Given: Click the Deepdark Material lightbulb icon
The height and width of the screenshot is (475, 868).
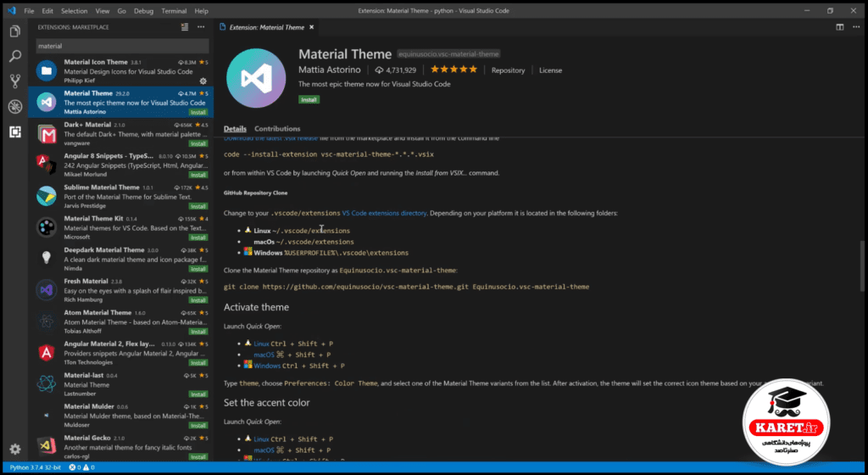Looking at the screenshot, I should 47,257.
